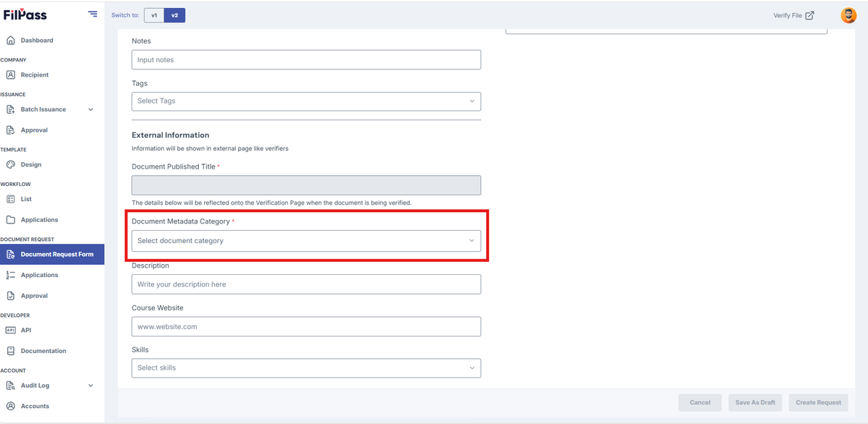Image resolution: width=868 pixels, height=424 pixels.
Task: Click the Tags dropdown chevron arrow
Action: (472, 101)
